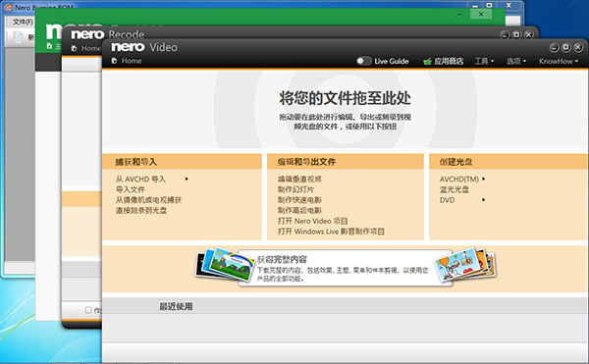Open the 选项 dropdown menu

click(516, 61)
